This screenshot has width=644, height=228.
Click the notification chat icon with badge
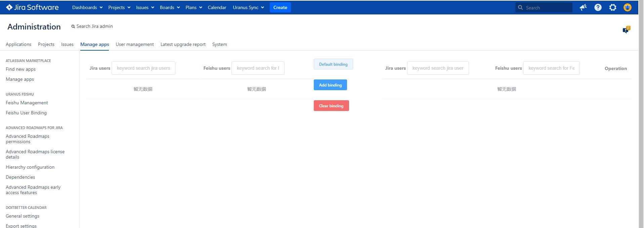[626, 30]
